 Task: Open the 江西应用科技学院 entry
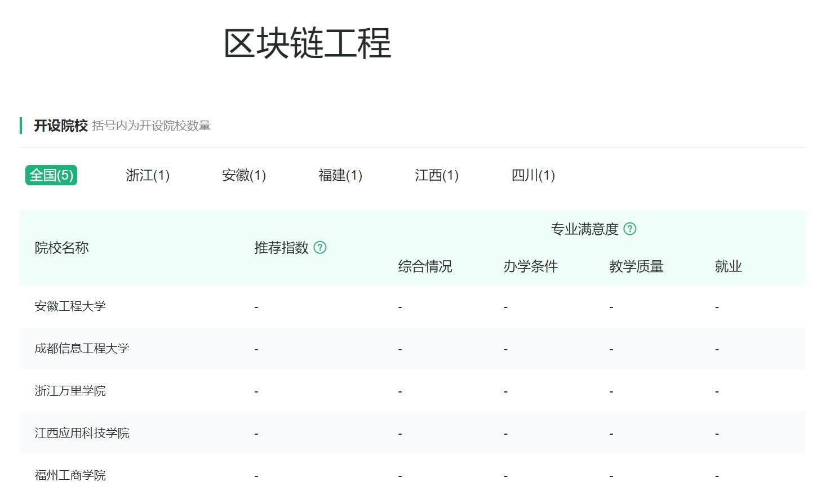click(x=82, y=432)
